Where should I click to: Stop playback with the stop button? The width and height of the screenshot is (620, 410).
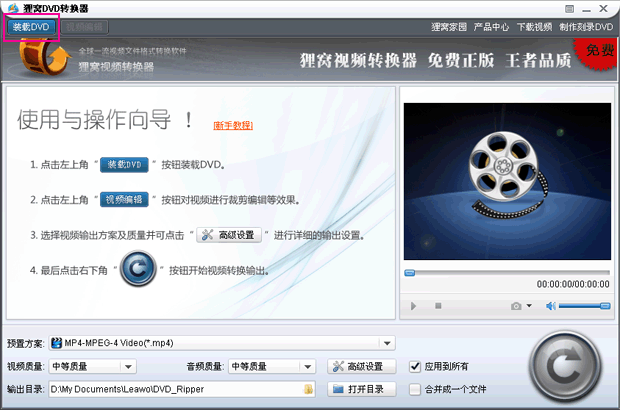(x=438, y=306)
